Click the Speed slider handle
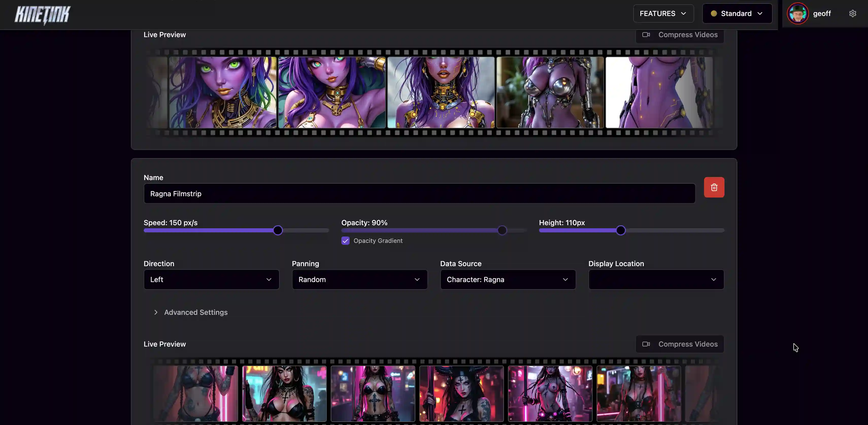Image resolution: width=868 pixels, height=425 pixels. [278, 230]
